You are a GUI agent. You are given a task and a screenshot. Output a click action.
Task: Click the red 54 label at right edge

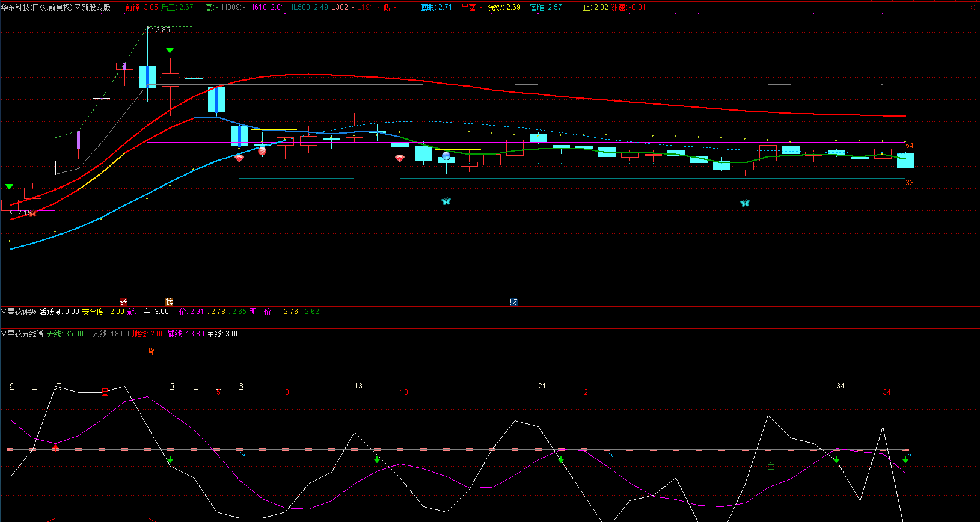910,146
